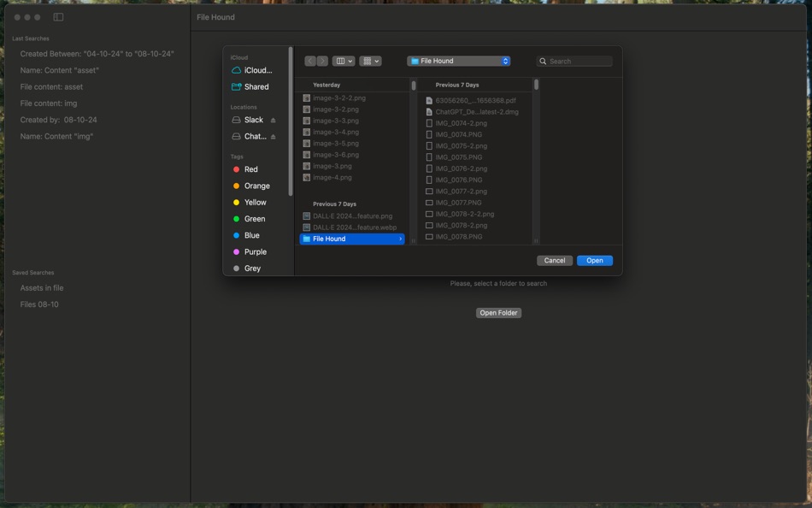
Task: Click the search magnifier icon
Action: 544,61
